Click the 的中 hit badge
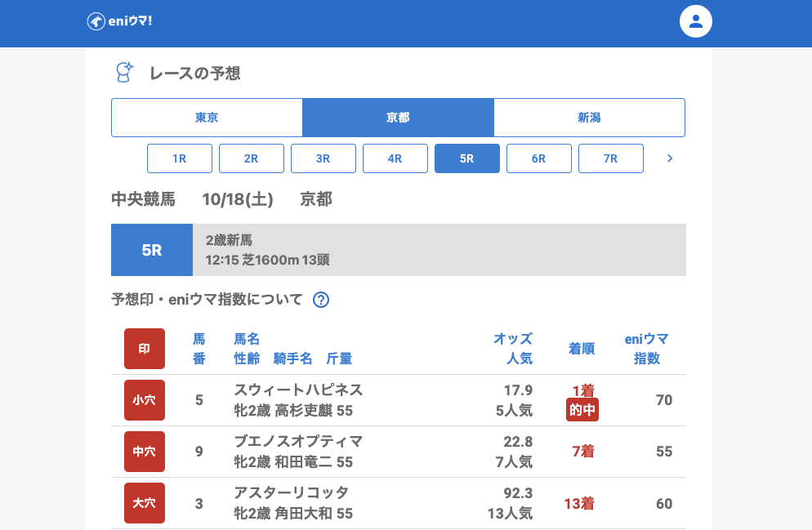812x530 pixels. pos(582,410)
